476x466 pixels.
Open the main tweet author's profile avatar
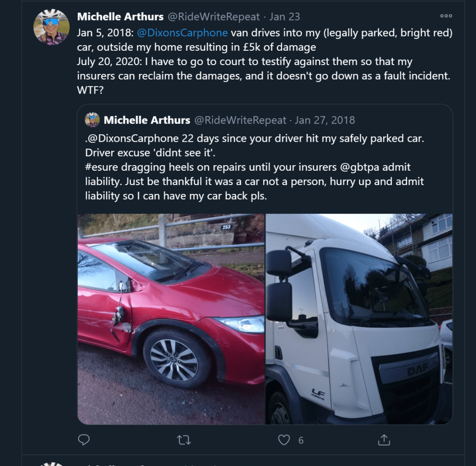[x=51, y=27]
